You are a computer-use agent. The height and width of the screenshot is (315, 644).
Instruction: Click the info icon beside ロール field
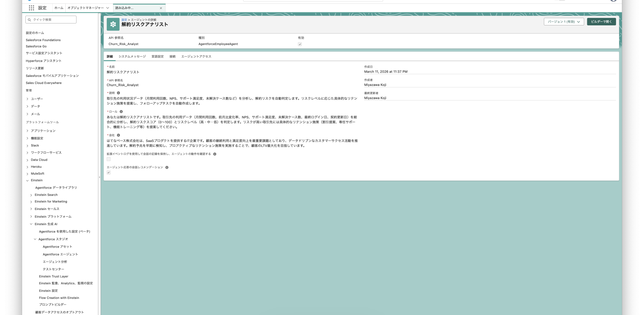pyautogui.click(x=122, y=111)
